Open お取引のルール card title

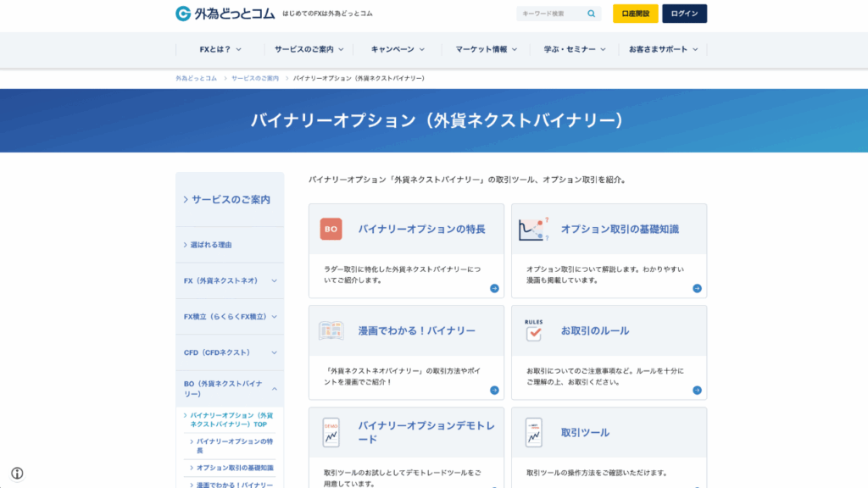coord(594,331)
